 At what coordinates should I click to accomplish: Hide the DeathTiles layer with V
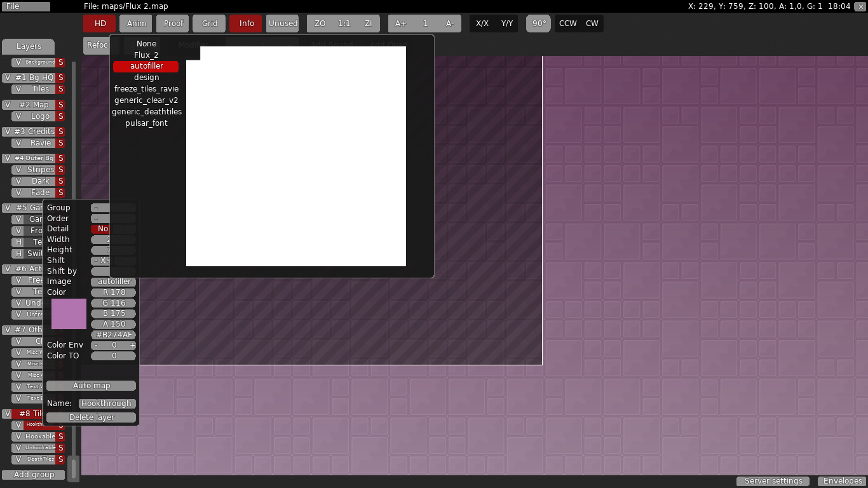tap(18, 459)
